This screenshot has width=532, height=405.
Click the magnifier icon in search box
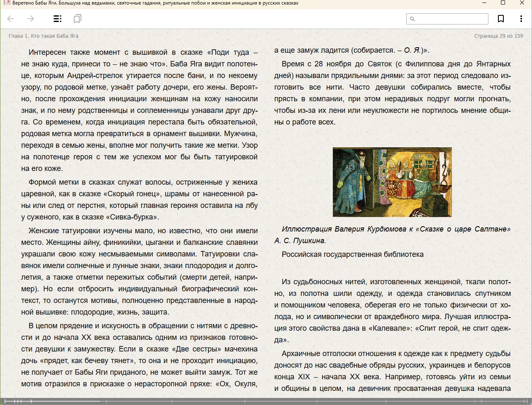tap(412, 19)
